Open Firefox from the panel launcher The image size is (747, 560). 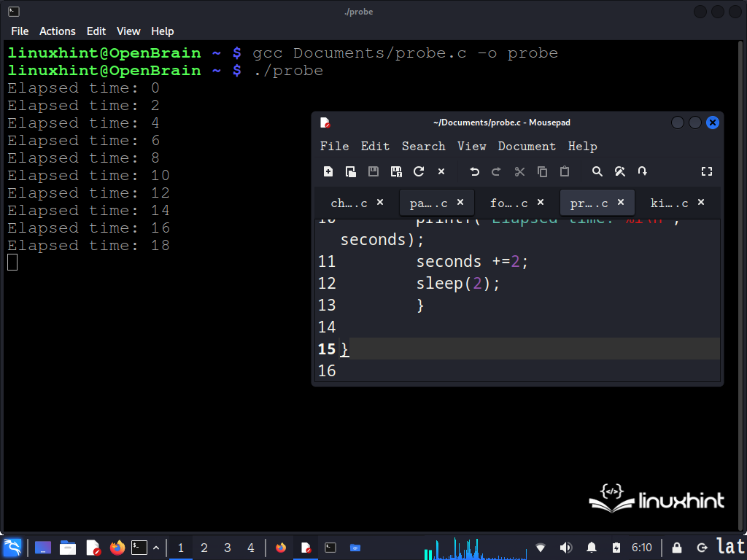(x=117, y=548)
